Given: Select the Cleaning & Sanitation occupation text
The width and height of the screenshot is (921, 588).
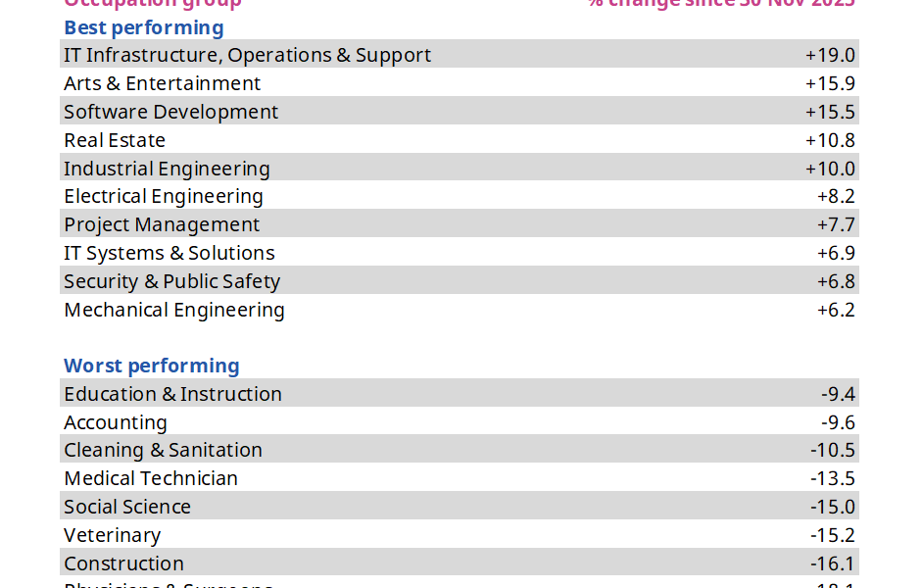Looking at the screenshot, I should 163,450.
